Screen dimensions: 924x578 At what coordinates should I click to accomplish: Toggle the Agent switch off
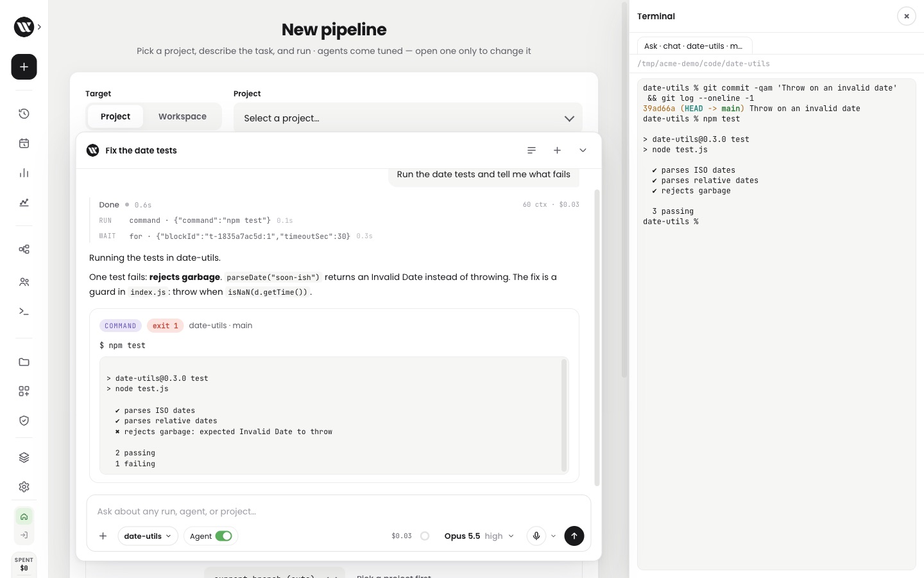(x=223, y=536)
